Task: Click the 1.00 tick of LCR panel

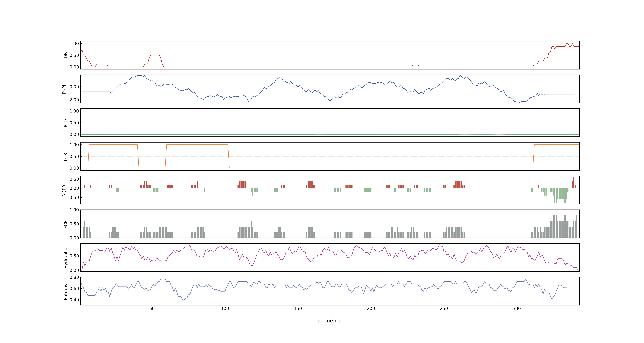Action: 74,145
